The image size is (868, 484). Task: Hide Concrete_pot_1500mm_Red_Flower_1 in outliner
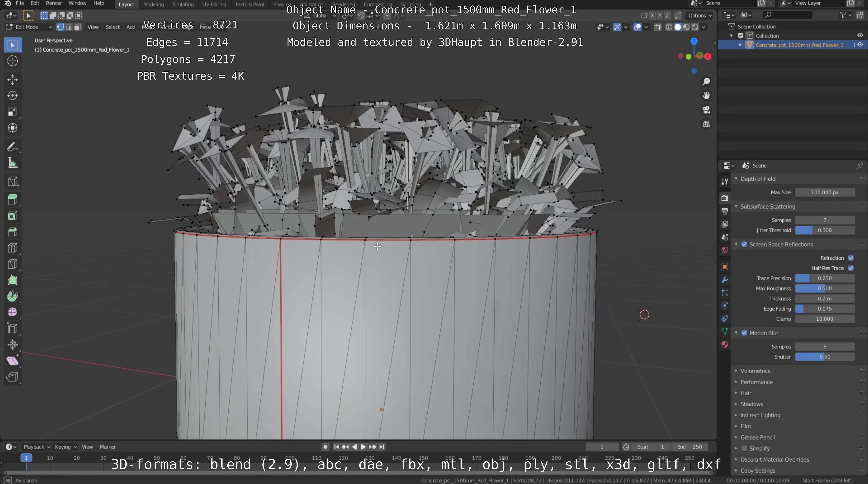[x=860, y=45]
